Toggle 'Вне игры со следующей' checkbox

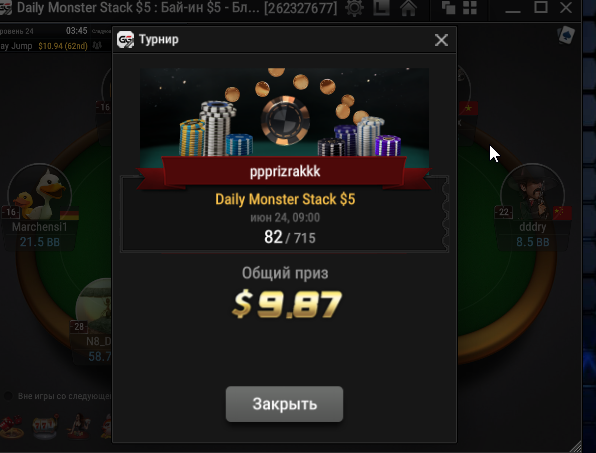[8, 396]
